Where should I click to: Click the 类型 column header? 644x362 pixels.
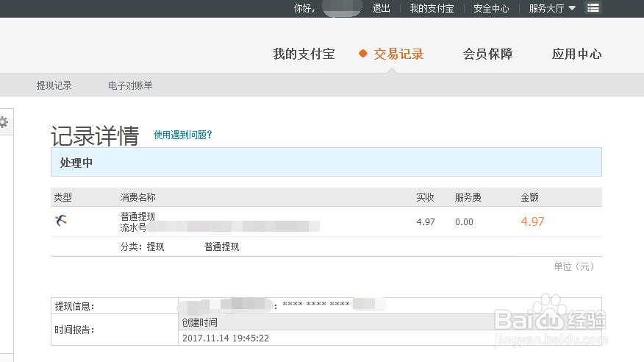pyautogui.click(x=62, y=198)
